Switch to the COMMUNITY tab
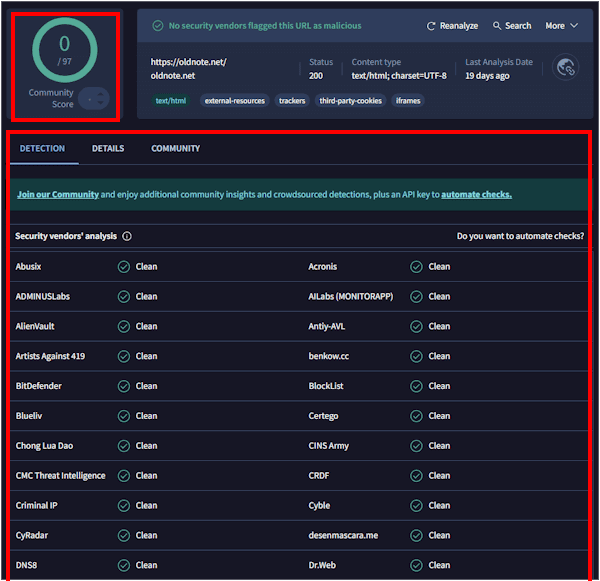 click(x=176, y=149)
